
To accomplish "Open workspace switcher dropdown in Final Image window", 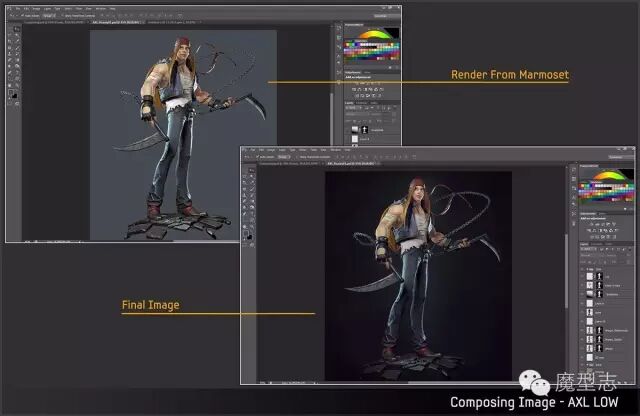I will 621,157.
